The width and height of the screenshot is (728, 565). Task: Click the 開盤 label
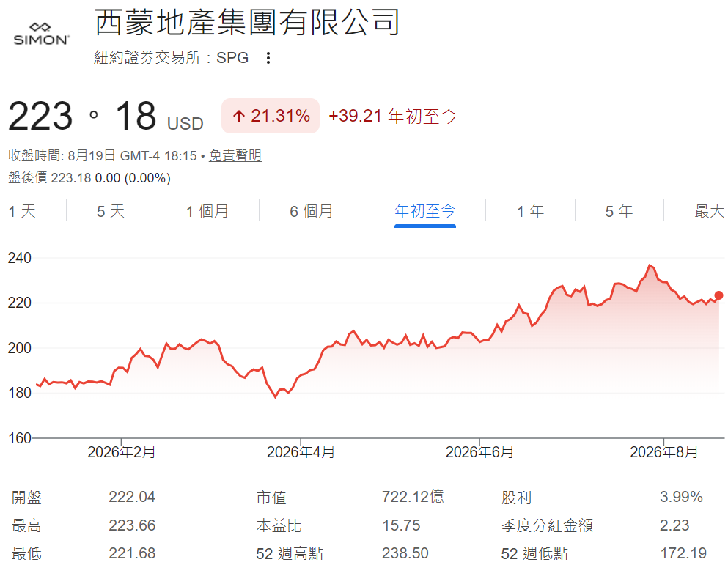click(x=26, y=498)
